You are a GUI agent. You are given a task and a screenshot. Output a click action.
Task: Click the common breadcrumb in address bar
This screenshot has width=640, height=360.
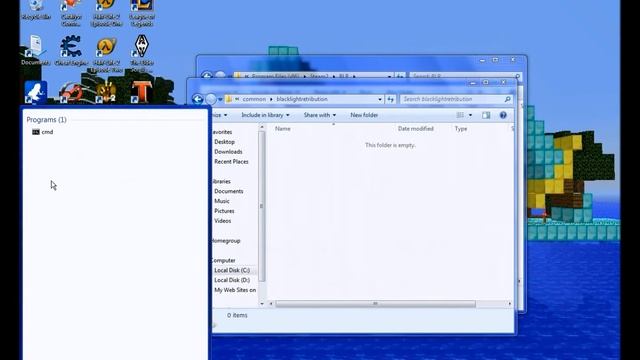tap(254, 99)
